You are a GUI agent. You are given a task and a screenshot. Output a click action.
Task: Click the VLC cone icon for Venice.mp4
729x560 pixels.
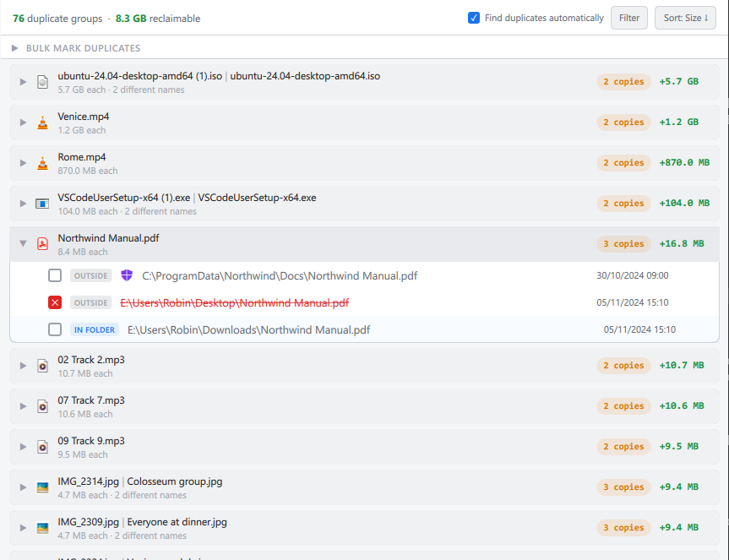point(42,122)
